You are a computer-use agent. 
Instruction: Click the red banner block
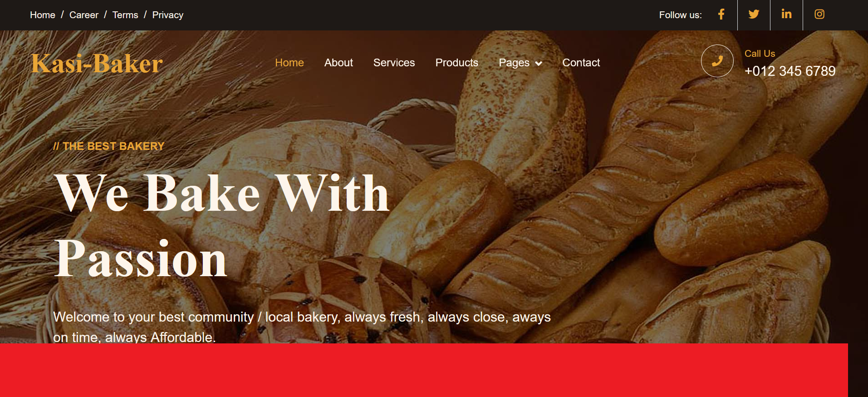[x=424, y=370]
